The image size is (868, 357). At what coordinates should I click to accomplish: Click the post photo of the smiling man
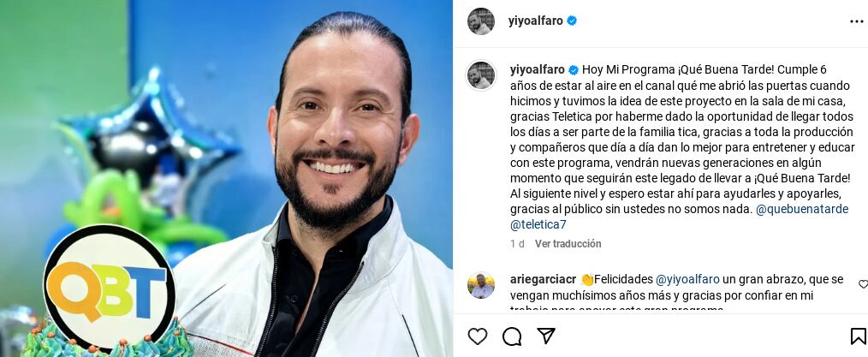tap(226, 178)
